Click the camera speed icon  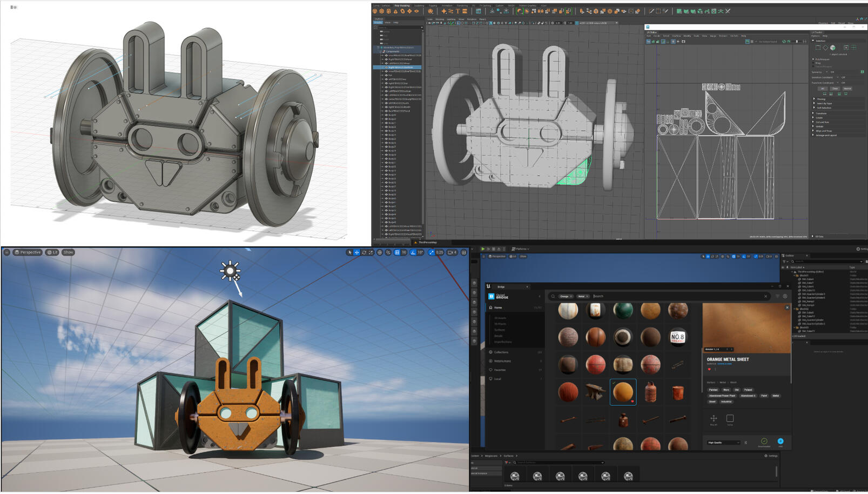coord(451,252)
